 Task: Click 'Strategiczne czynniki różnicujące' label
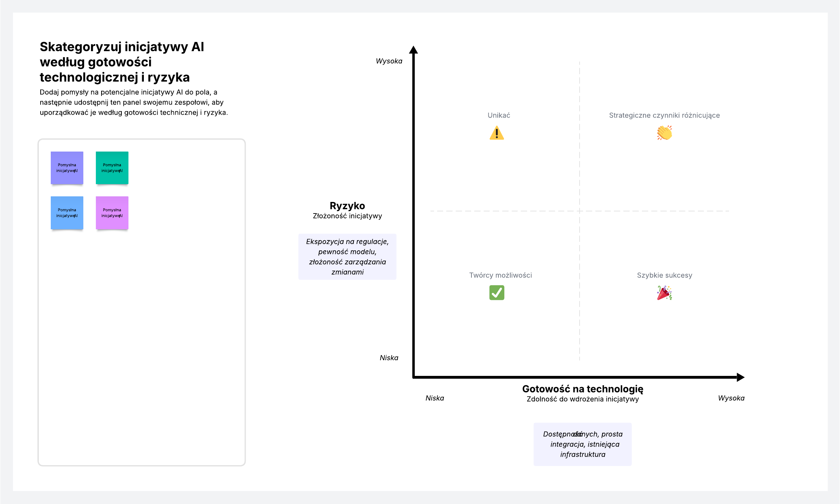(664, 115)
